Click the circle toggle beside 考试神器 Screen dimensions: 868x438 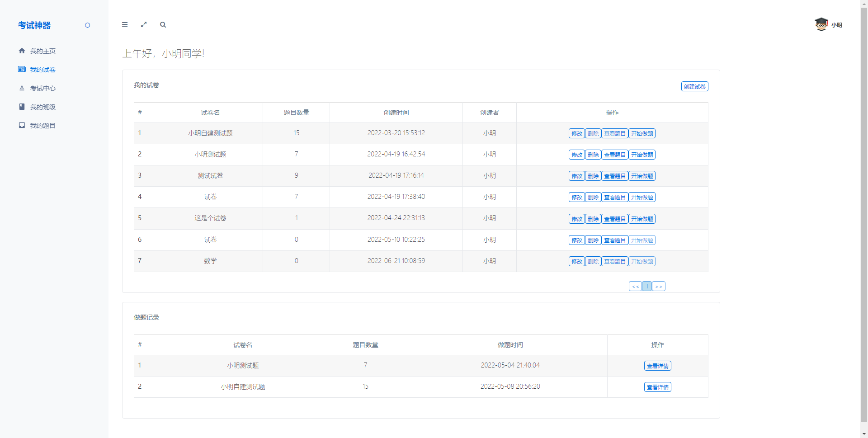[88, 25]
